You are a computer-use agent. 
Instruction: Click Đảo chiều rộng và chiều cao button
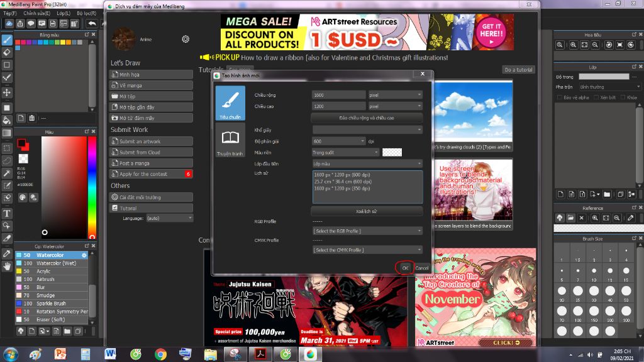(x=367, y=118)
